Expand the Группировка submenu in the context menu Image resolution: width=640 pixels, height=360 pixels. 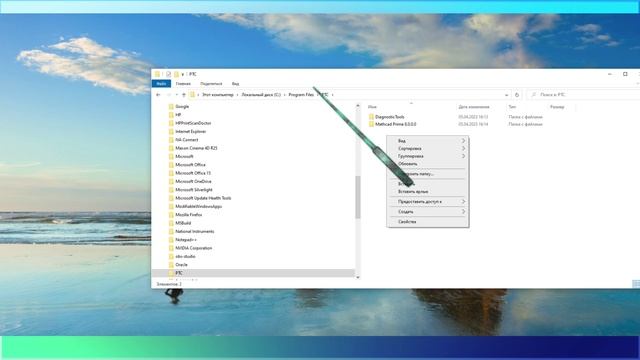[x=463, y=156]
